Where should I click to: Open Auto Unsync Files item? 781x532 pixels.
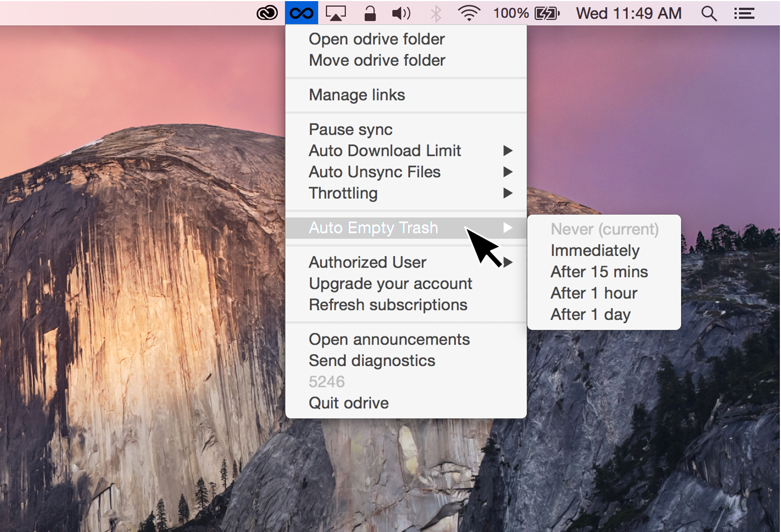406,172
